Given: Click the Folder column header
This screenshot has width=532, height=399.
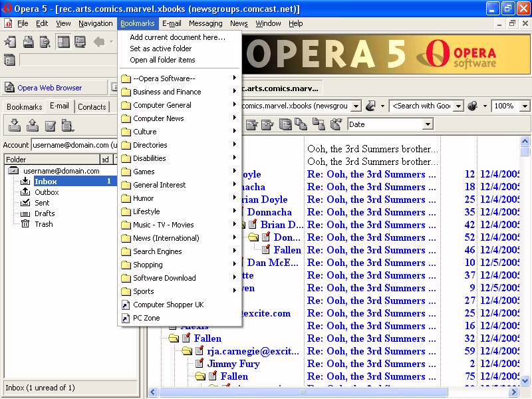Looking at the screenshot, I should 52,160.
